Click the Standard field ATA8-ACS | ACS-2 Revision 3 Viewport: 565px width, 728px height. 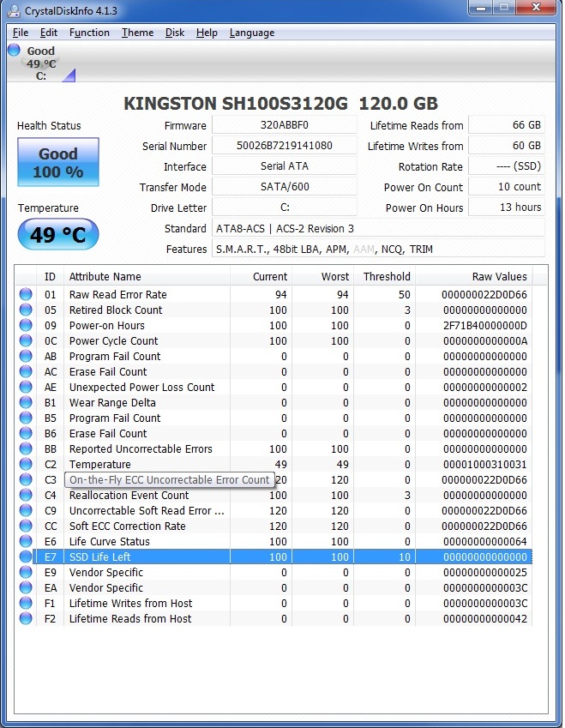tap(378, 228)
